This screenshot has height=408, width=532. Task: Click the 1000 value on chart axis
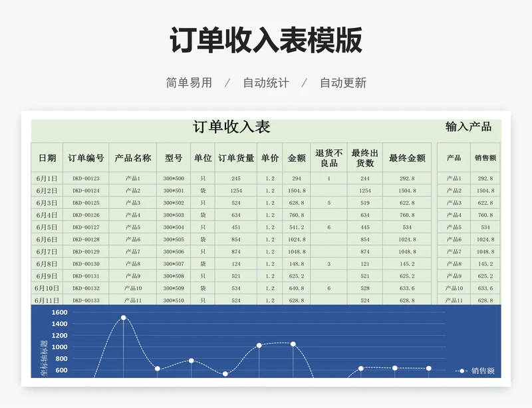click(x=59, y=347)
